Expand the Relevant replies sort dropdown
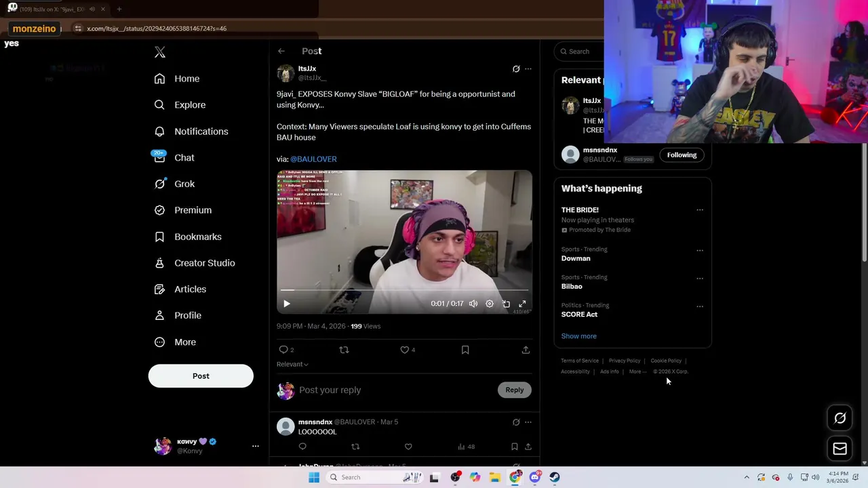The image size is (868, 488). pos(292,365)
